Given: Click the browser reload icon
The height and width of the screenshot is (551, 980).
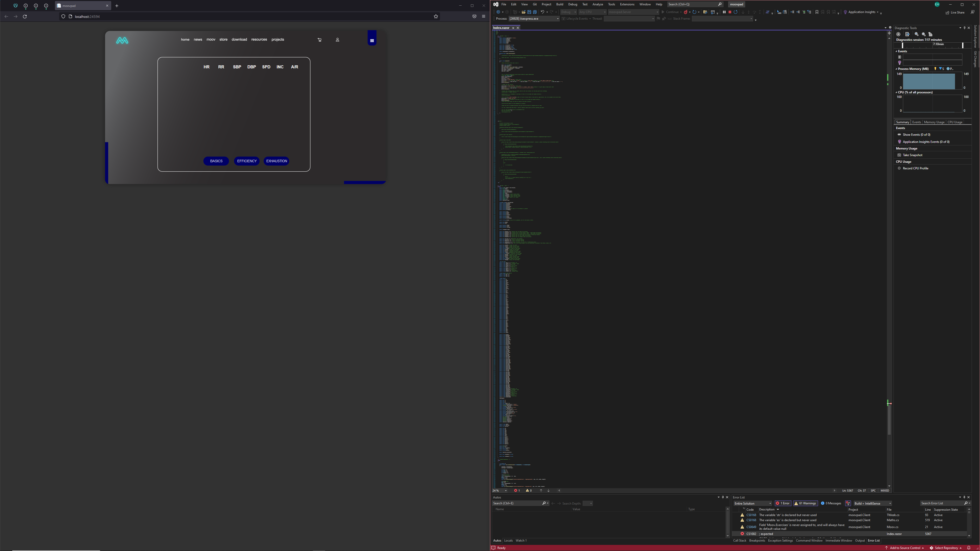Looking at the screenshot, I should 25,16.
